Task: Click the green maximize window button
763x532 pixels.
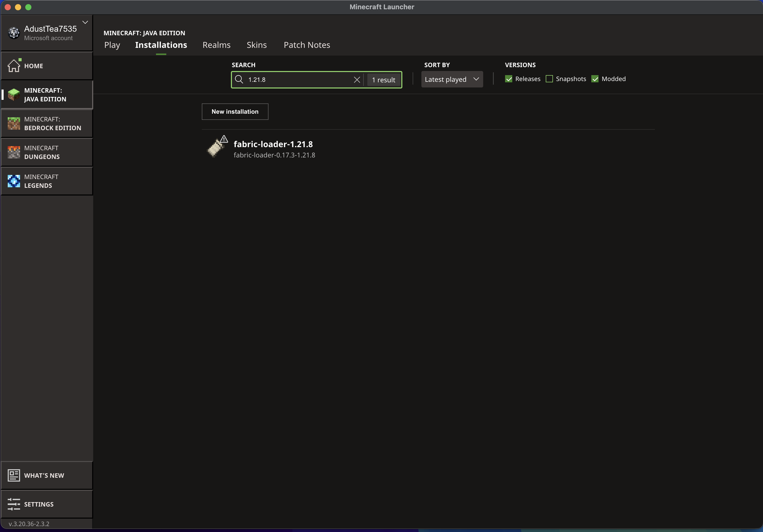Action: [x=29, y=7]
